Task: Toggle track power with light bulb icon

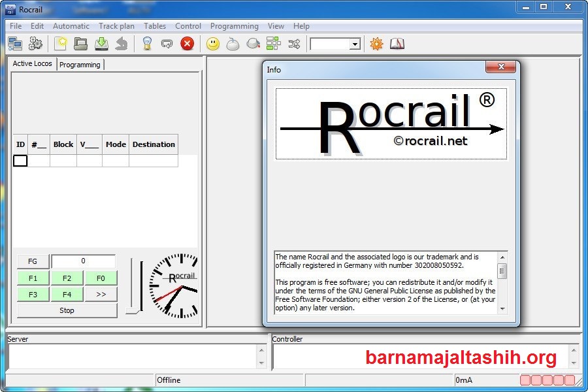Action: click(147, 44)
